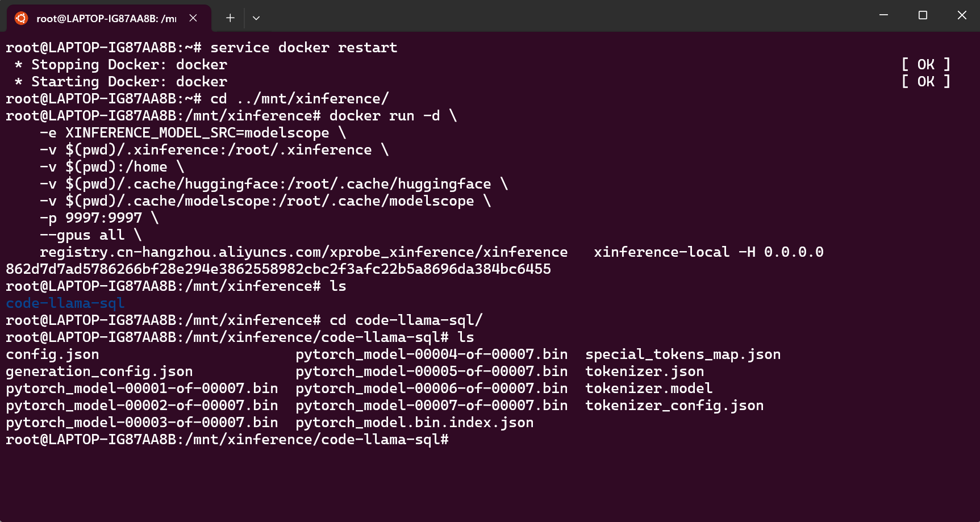The image size is (980, 522).
Task: Click pytorch_model.bin.index.json in the listing
Action: 414,423
